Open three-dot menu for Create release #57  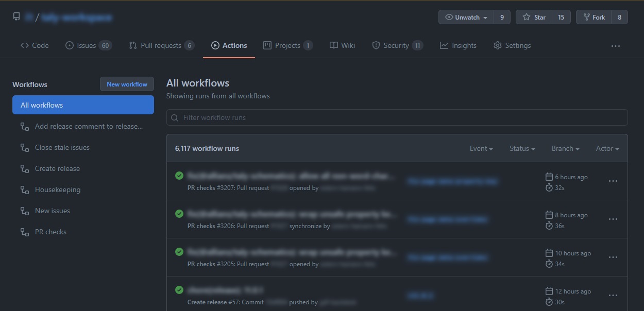click(613, 296)
